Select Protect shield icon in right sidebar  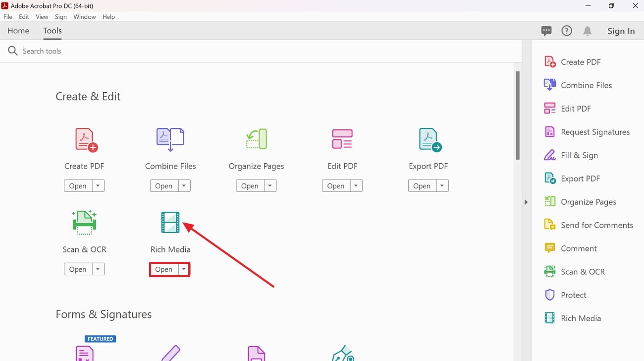coord(550,295)
